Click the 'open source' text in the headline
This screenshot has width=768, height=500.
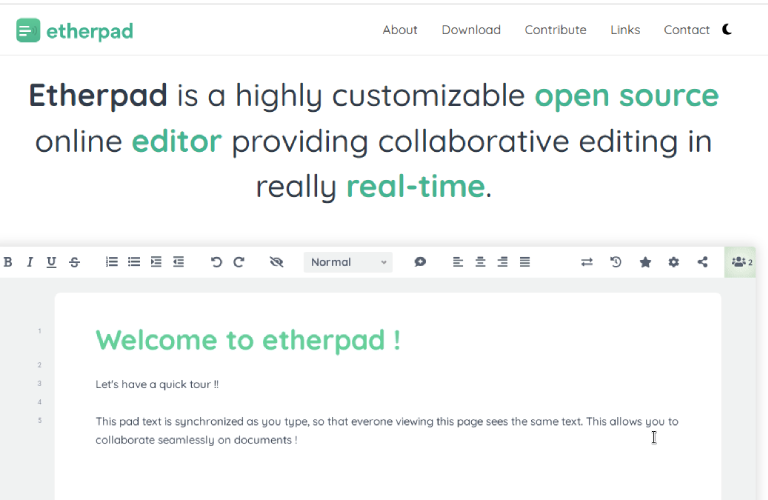point(626,96)
